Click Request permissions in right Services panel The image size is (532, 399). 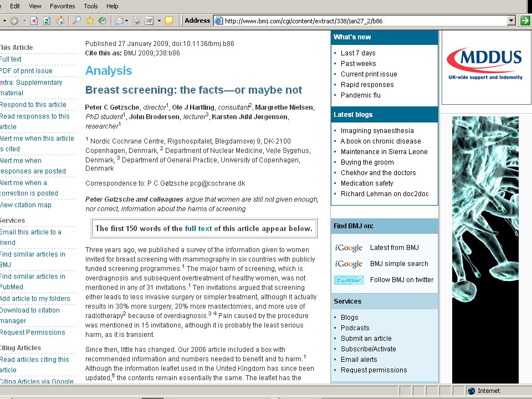click(x=374, y=370)
